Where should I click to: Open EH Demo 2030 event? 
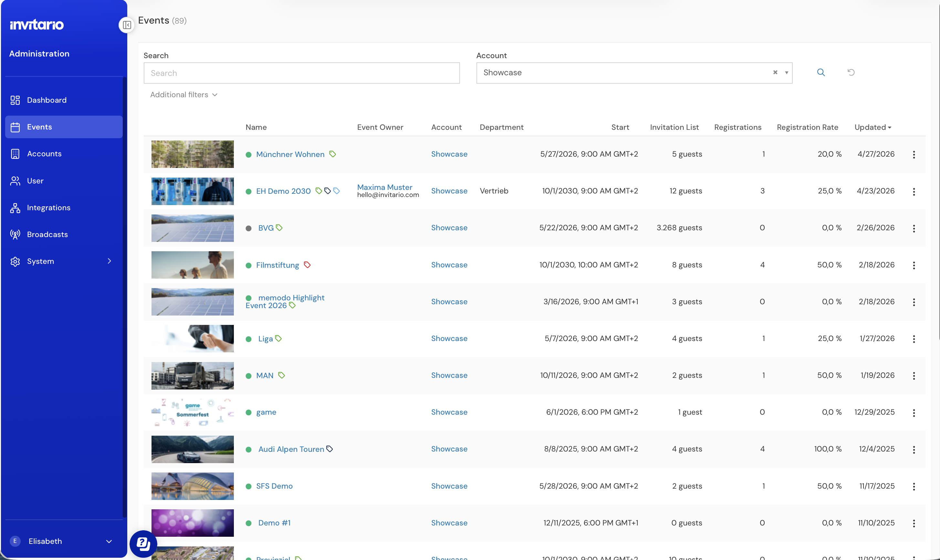(283, 191)
